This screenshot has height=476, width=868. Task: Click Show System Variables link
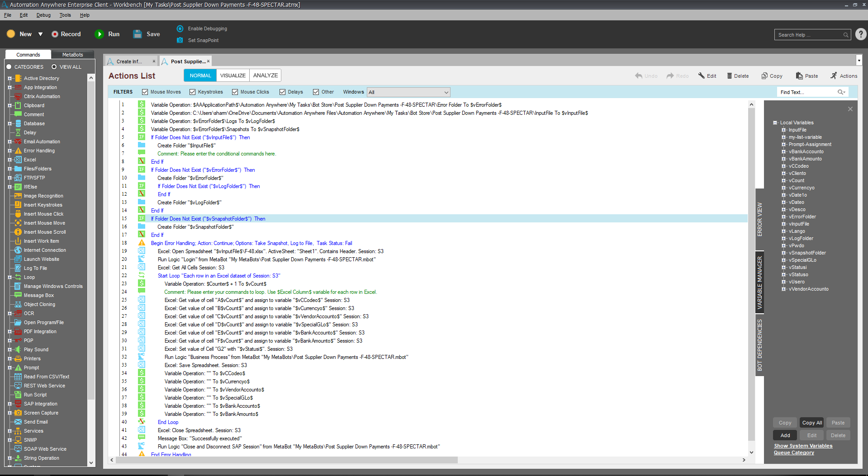click(803, 446)
